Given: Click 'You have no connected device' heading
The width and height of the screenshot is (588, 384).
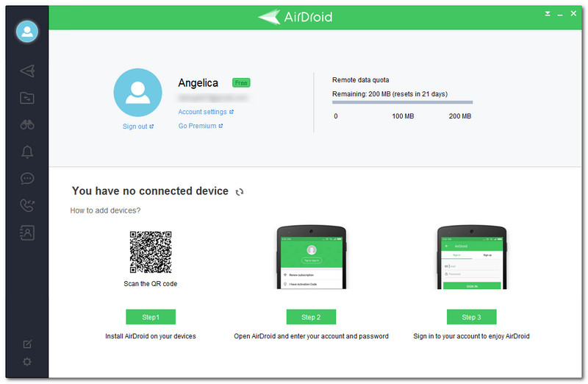Looking at the screenshot, I should point(150,191).
